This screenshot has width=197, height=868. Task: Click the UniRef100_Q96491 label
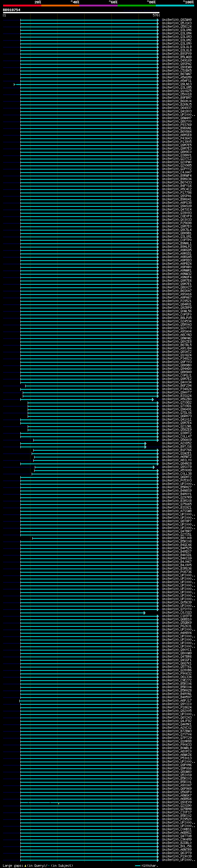pyautogui.click(x=176, y=410)
